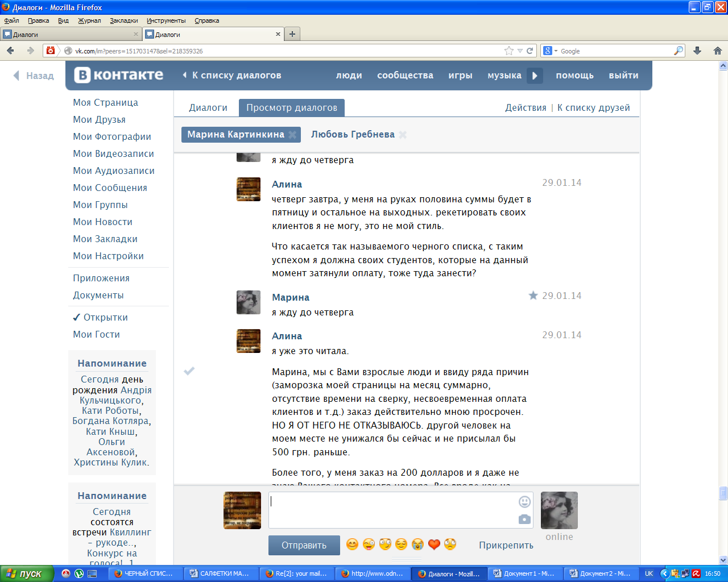Image resolution: width=728 pixels, height=582 pixels.
Task: Open the URL history dropdown arrow
Action: [520, 51]
